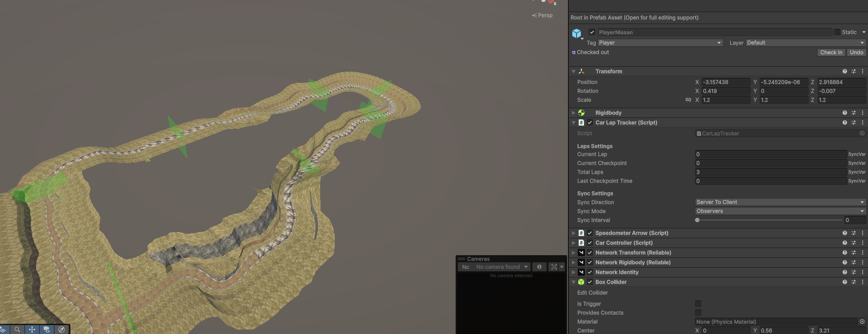The height and width of the screenshot is (334, 868).
Task: Click the Rotation Z field
Action: click(x=842, y=91)
